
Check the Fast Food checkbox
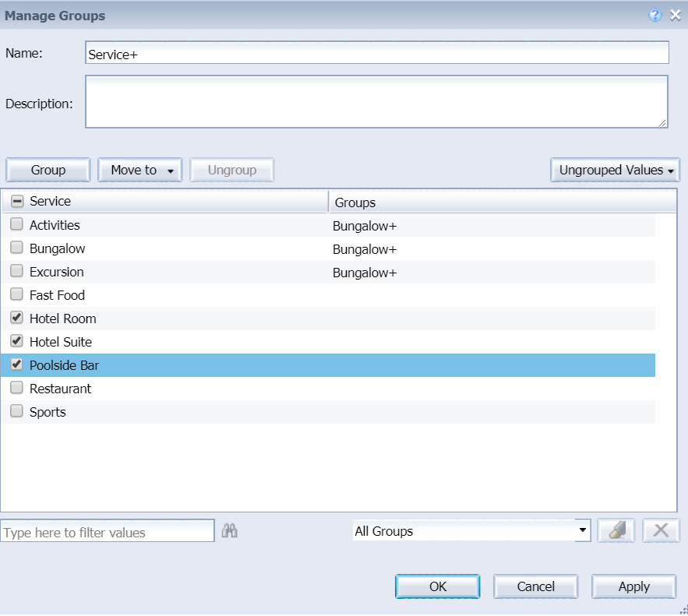tap(17, 295)
